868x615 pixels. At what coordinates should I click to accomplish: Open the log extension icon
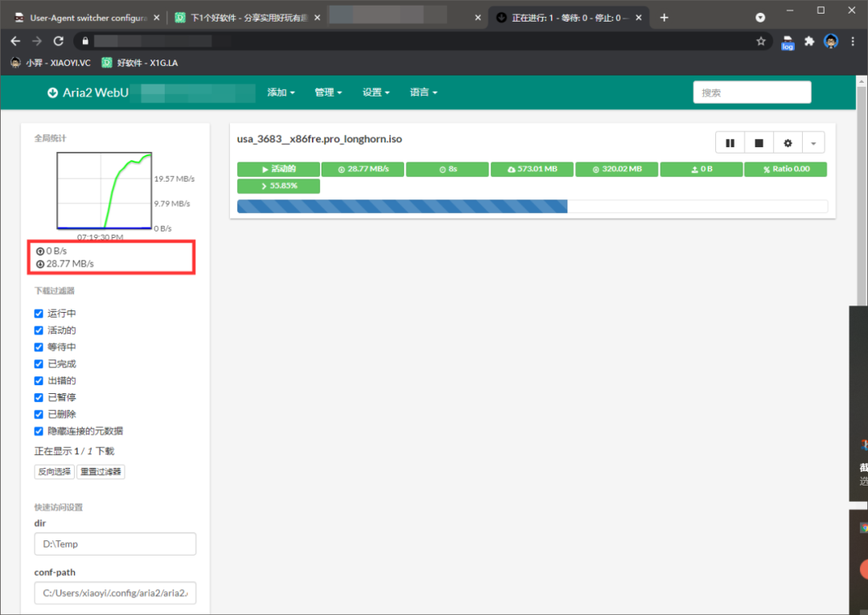tap(787, 42)
